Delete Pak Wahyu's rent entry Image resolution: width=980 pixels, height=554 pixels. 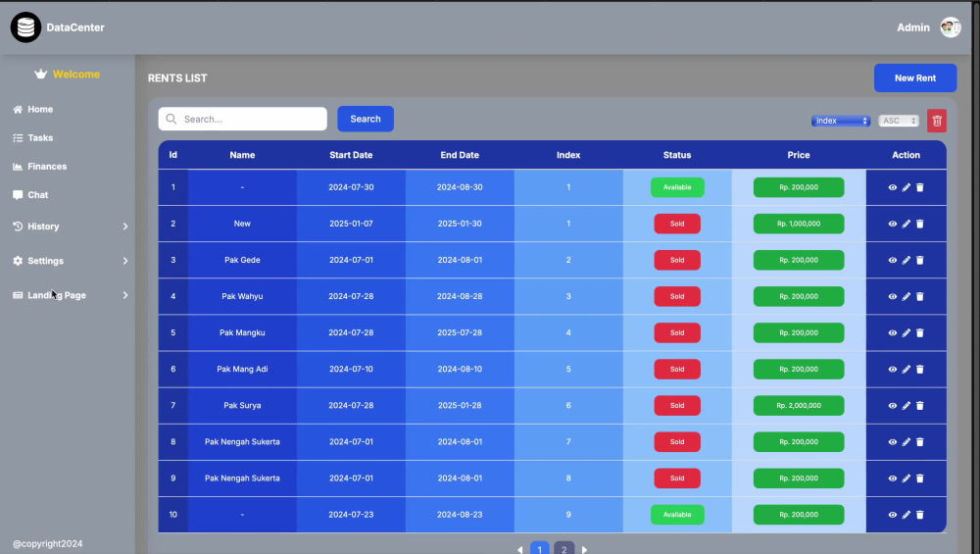[920, 296]
